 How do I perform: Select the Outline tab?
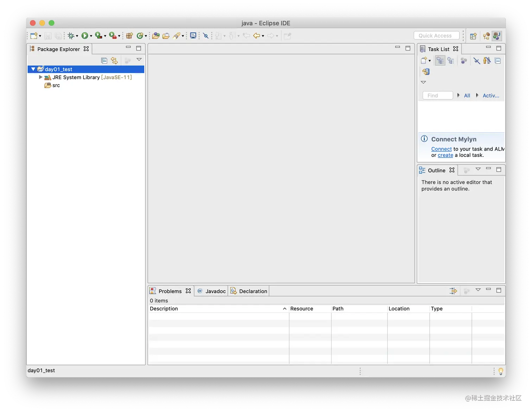pyautogui.click(x=437, y=170)
